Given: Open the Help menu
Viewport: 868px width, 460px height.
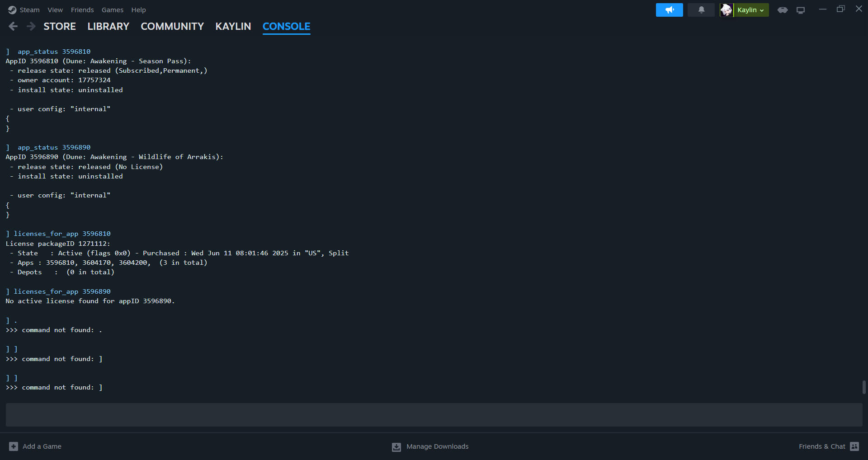Looking at the screenshot, I should 138,10.
